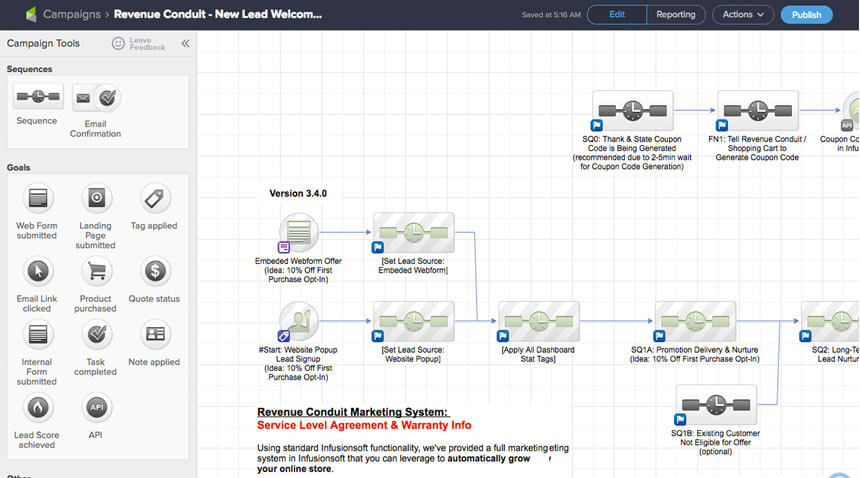Open SQ1B Existing Customer sequence node
The width and height of the screenshot is (860, 478).
pyautogui.click(x=716, y=405)
